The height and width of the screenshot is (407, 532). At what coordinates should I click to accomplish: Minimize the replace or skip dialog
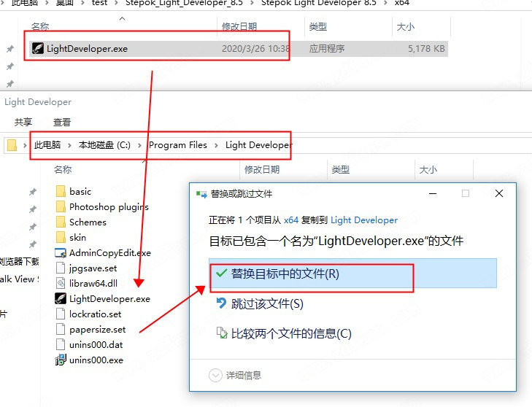click(433, 194)
